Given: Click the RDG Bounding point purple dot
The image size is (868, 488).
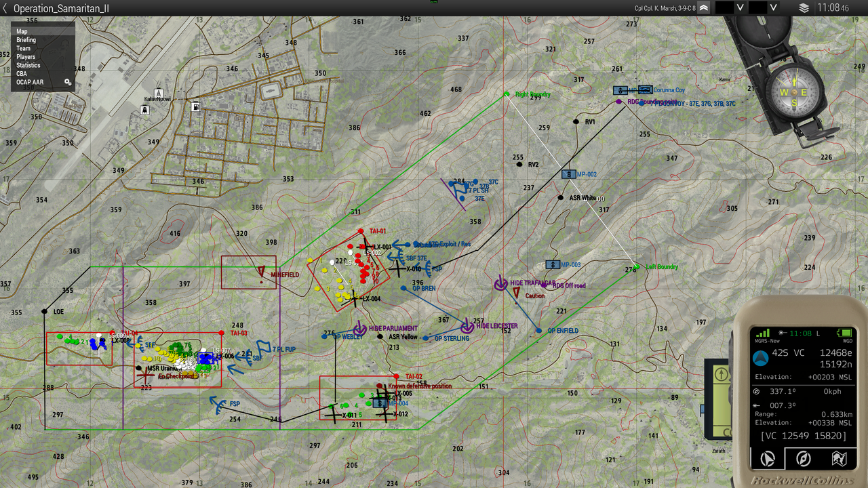Looking at the screenshot, I should [619, 102].
